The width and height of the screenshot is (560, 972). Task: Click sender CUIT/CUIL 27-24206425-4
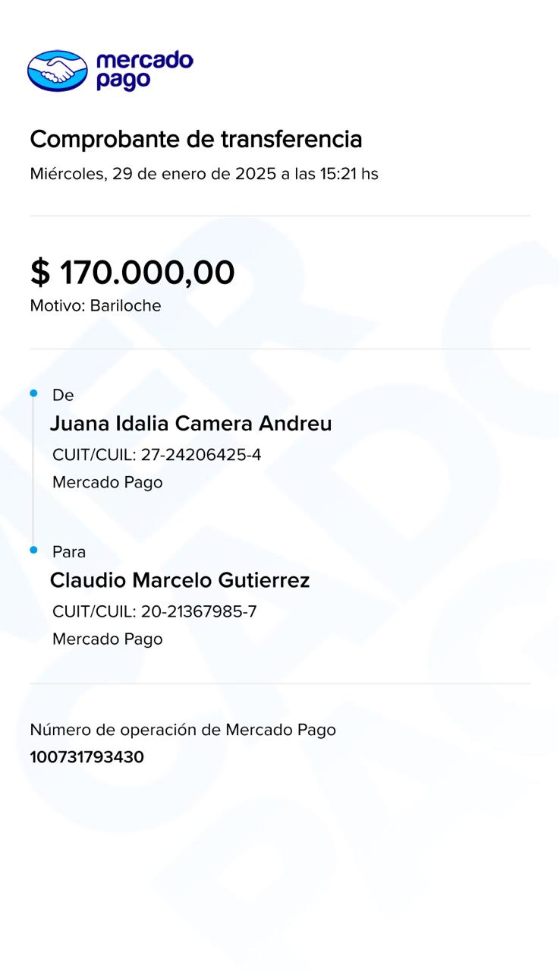[156, 455]
